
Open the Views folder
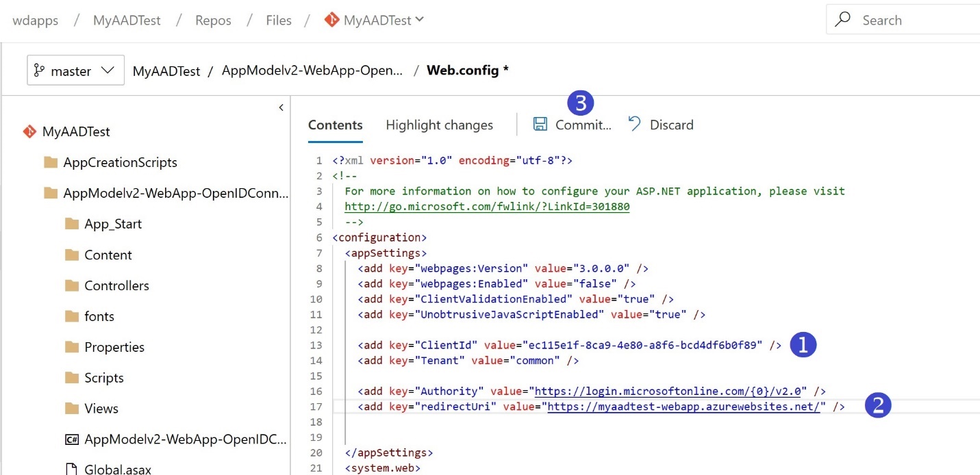(101, 409)
